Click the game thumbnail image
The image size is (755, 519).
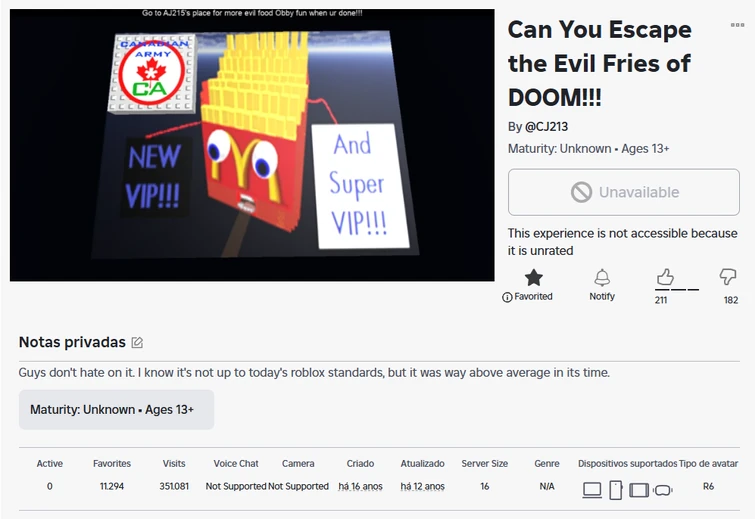(252, 145)
